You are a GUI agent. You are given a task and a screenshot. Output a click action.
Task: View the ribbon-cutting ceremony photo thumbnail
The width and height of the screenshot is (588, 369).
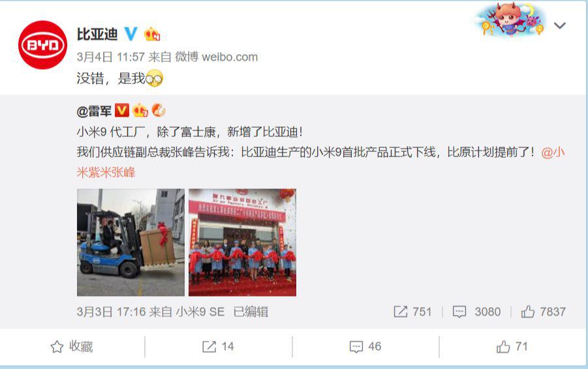click(x=242, y=243)
